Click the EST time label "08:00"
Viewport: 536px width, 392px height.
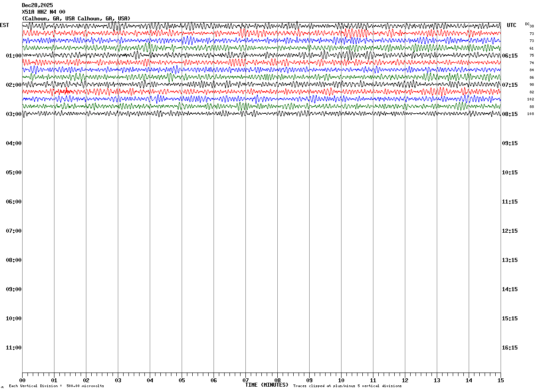pos(14,260)
